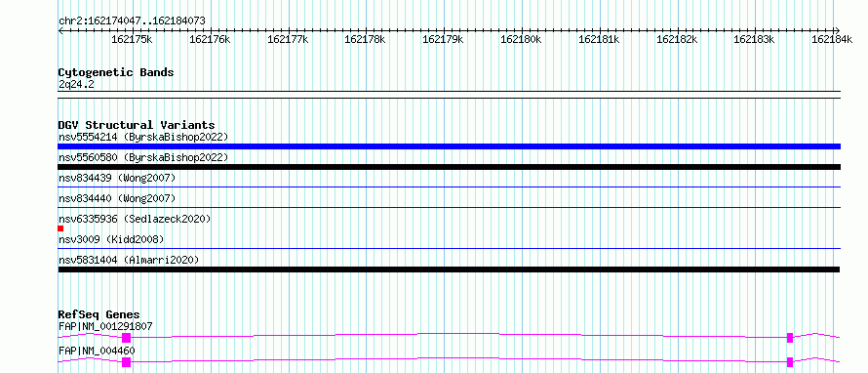Image resolution: width=868 pixels, height=373 pixels.
Task: Open variant nsv6335936 (Sedlazeck2020) label
Action: [x=135, y=220]
